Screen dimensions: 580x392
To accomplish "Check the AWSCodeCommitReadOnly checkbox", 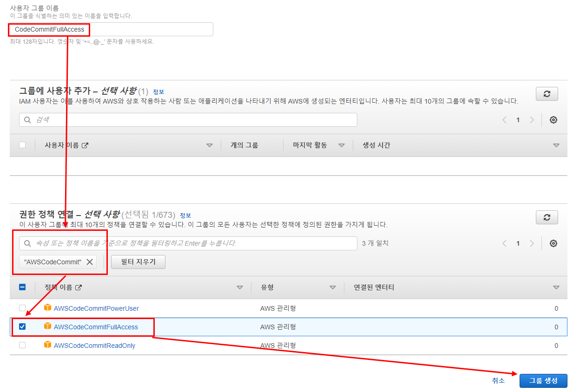I will coord(22,345).
